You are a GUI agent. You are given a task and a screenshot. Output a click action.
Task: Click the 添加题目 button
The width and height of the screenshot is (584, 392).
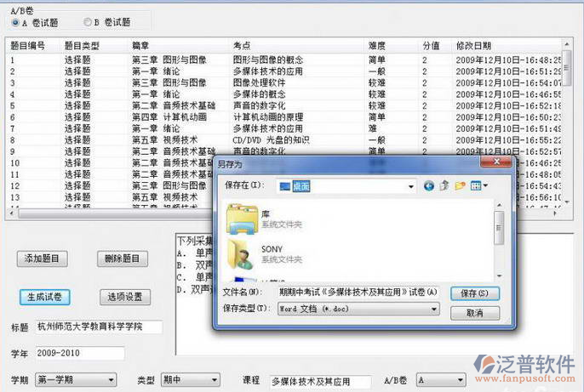coord(42,258)
